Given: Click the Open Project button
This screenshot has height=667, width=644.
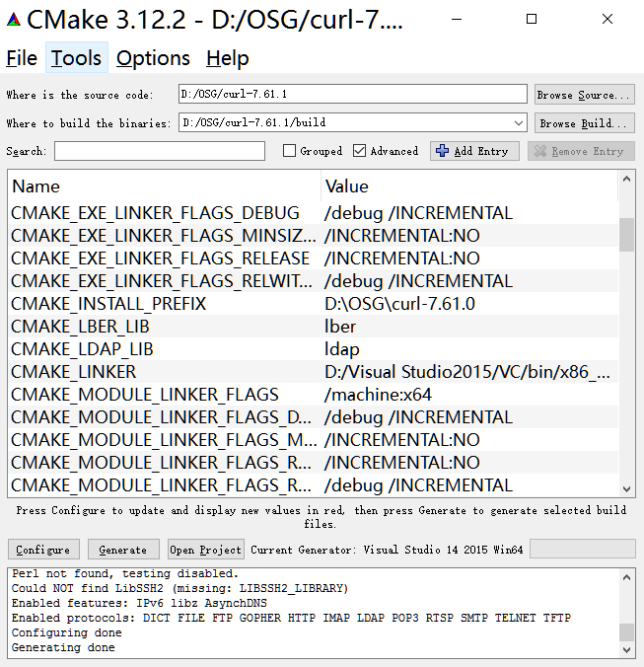Looking at the screenshot, I should pos(205,550).
